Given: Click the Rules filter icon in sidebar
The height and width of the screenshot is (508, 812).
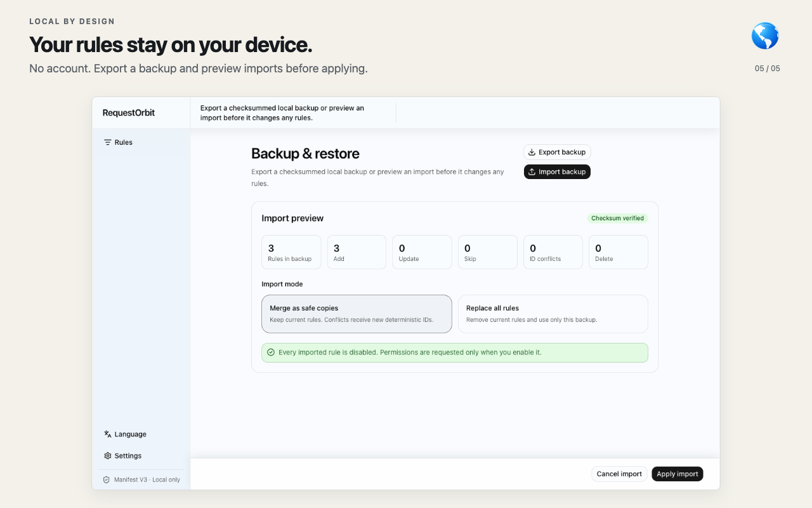Looking at the screenshot, I should (x=108, y=142).
